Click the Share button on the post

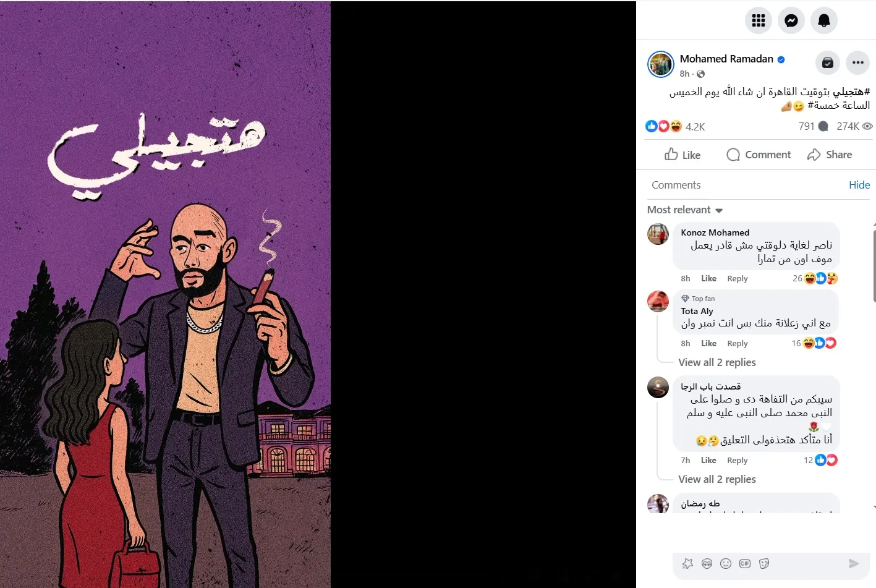point(830,155)
